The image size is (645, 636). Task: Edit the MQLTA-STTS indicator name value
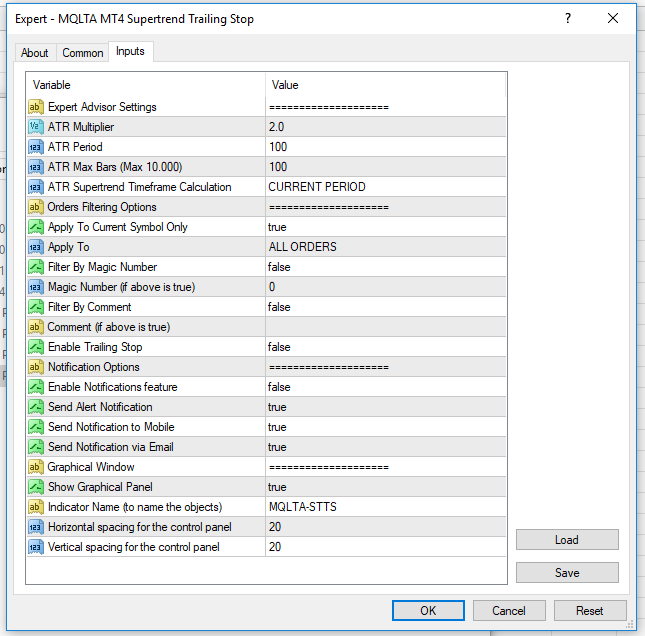click(x=386, y=507)
